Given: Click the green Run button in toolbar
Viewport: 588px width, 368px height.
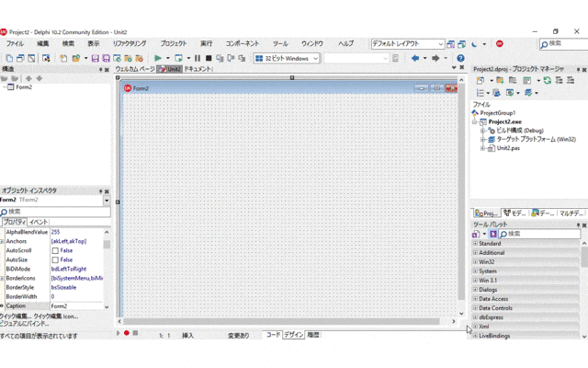Looking at the screenshot, I should (x=158, y=58).
